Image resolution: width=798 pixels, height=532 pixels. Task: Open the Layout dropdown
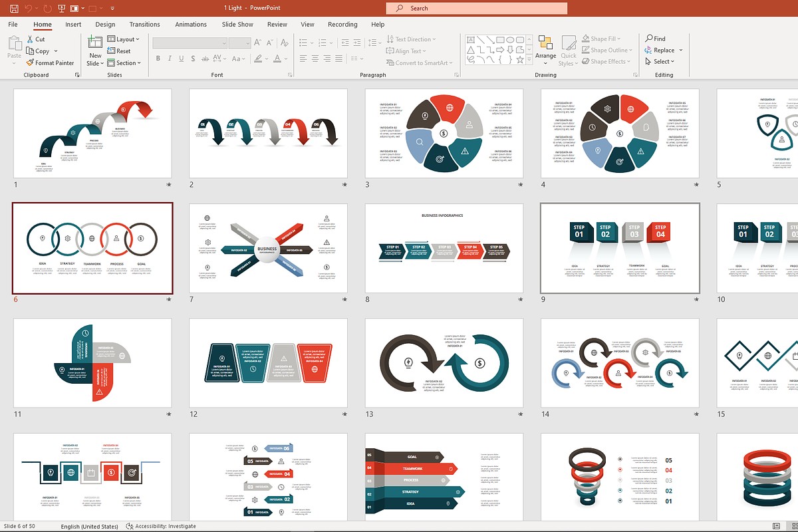tap(124, 39)
